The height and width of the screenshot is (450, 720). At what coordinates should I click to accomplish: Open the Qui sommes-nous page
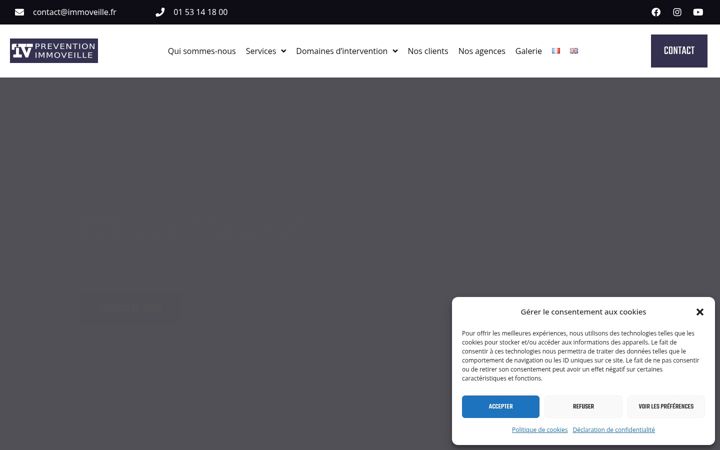[202, 51]
